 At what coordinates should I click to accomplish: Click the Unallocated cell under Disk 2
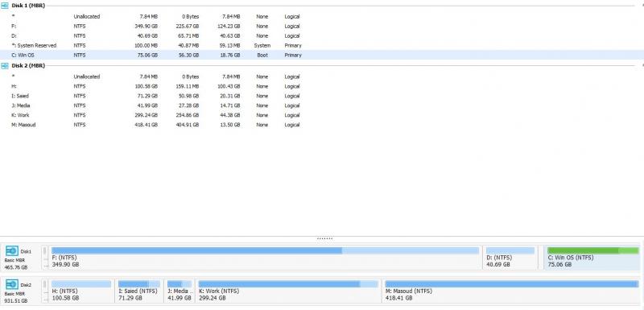(x=87, y=76)
